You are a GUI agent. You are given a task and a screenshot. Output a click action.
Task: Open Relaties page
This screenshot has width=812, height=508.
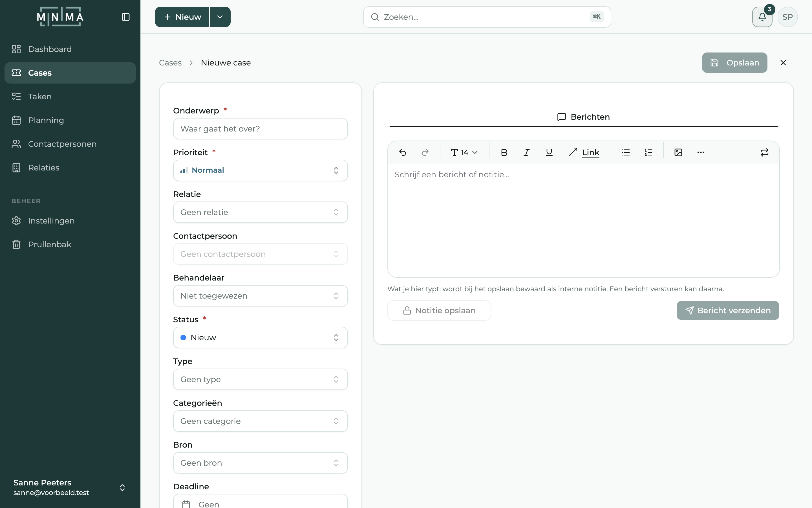tap(70, 168)
